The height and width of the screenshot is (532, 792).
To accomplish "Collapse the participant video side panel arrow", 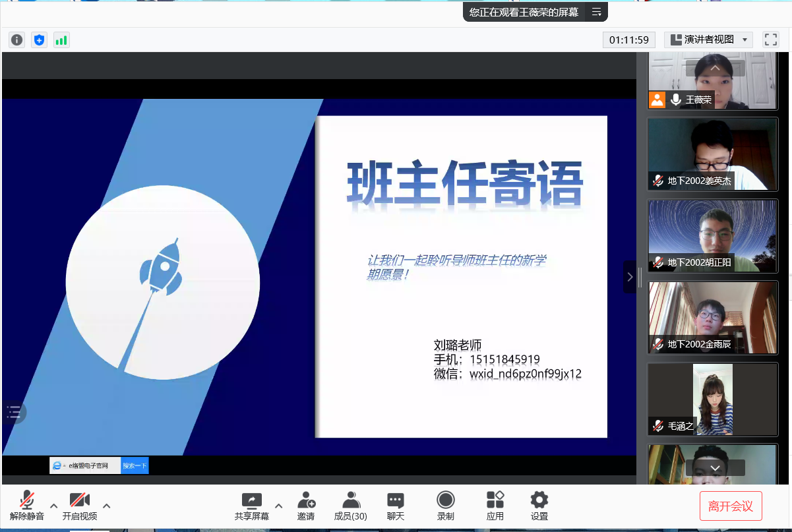I will click(630, 277).
